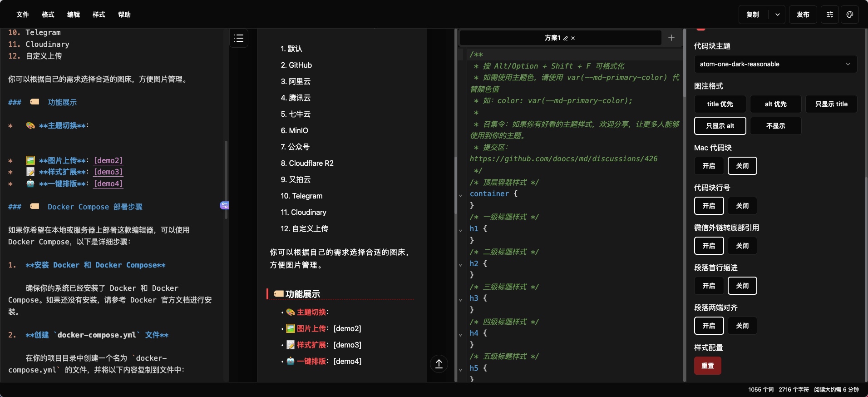Disable 微信外链转底部引用
This screenshot has width=868, height=397.
pyautogui.click(x=742, y=246)
